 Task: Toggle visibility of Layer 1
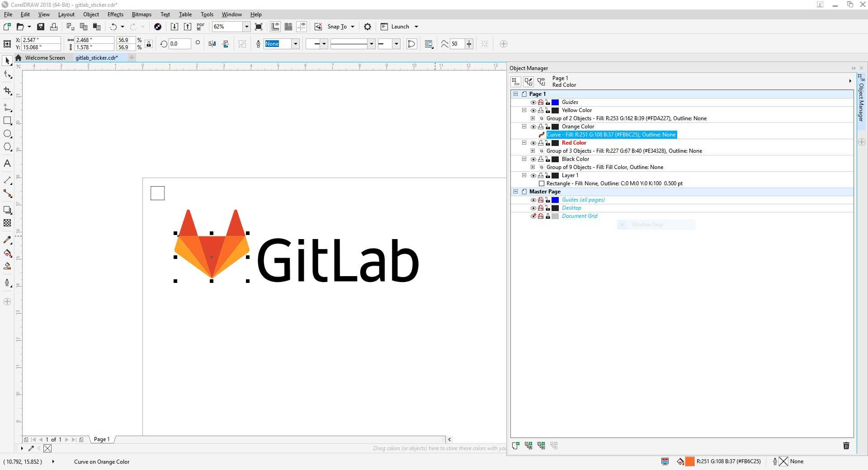tap(533, 175)
